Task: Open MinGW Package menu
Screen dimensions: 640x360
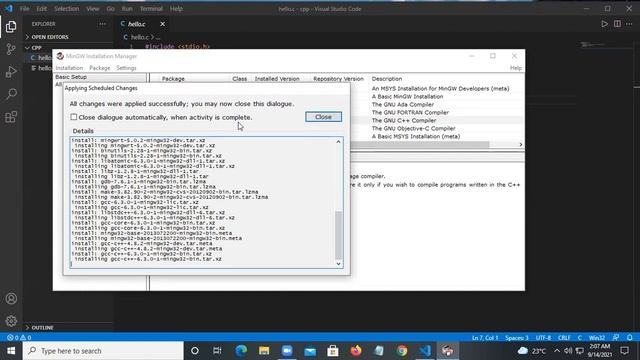Action: tap(100, 68)
